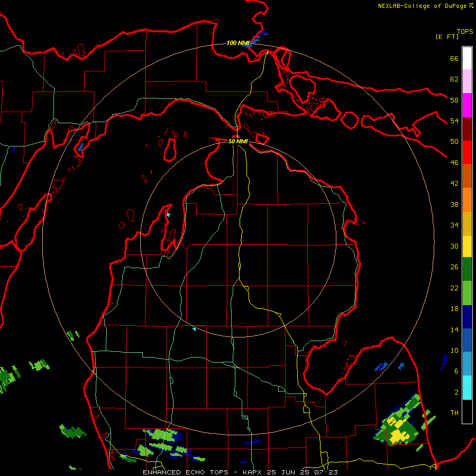Screen dimensions: 476x476
Task: Click the medium blue 10-14 kft legend swatch
Action: tap(467, 340)
